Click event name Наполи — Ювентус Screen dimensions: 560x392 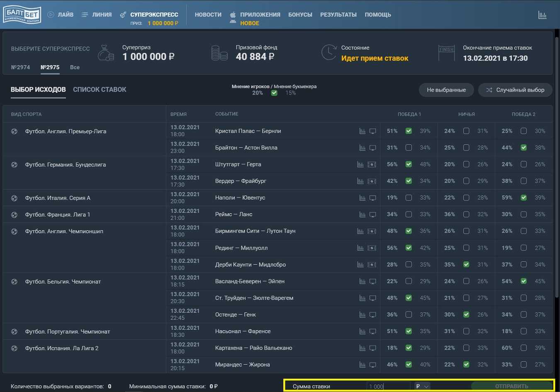click(x=240, y=198)
